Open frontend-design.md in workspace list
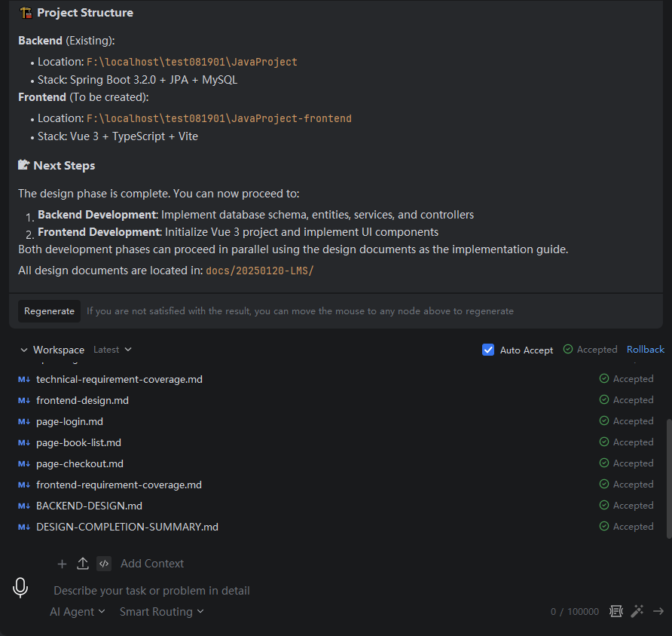 point(82,400)
